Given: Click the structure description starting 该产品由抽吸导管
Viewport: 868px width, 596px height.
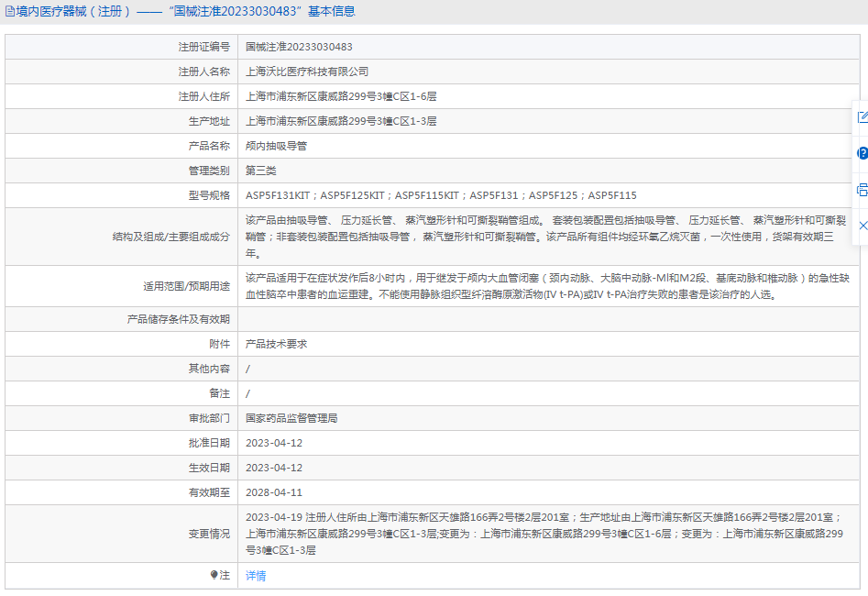Looking at the screenshot, I should (x=547, y=237).
